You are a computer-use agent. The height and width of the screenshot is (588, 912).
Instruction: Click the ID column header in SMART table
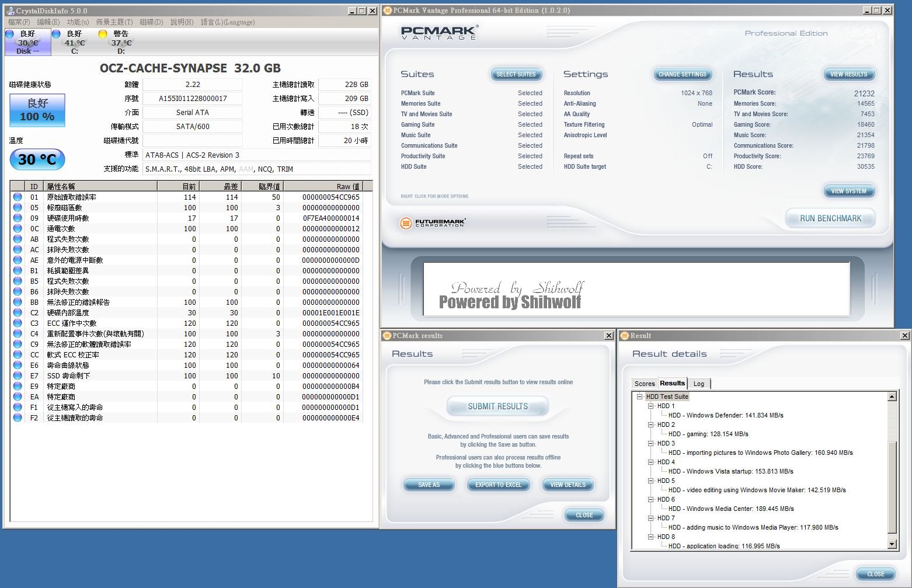pyautogui.click(x=34, y=186)
